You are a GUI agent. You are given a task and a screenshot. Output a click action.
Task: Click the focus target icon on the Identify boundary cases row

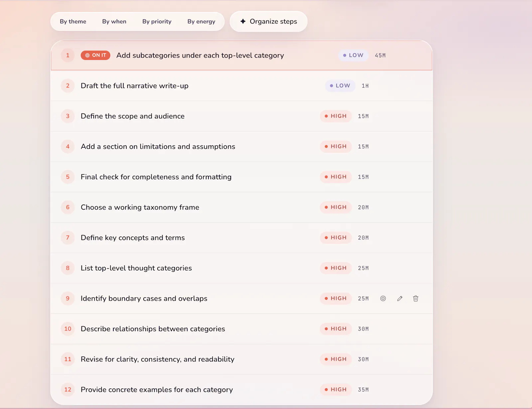[383, 299]
